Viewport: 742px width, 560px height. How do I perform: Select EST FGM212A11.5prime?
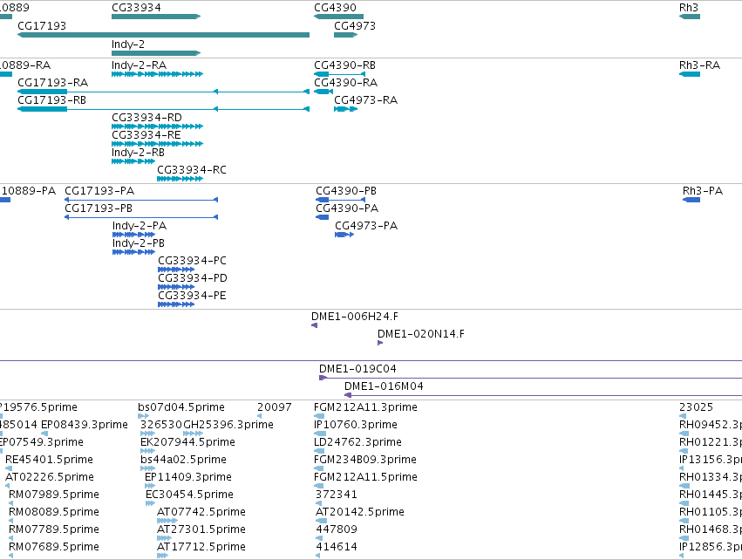(318, 486)
